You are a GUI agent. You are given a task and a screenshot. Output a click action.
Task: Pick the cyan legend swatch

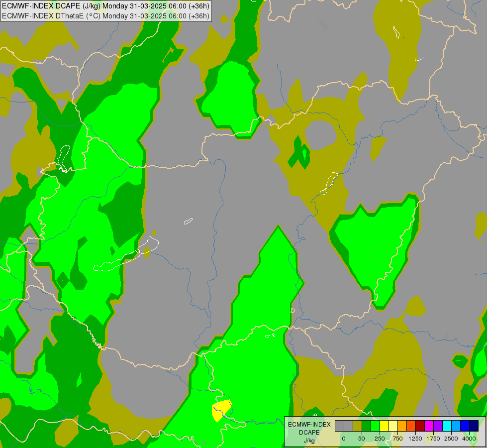[x=447, y=426]
